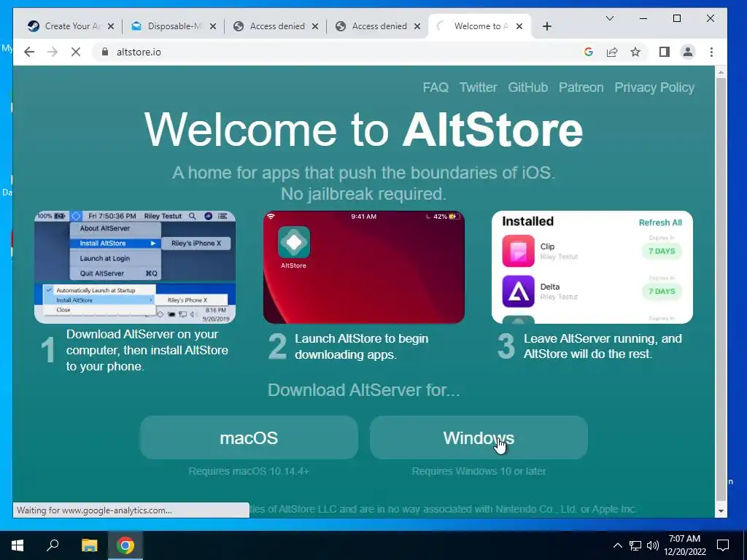Close the second Access denied tab
Image resolution: width=747 pixels, height=560 pixels.
tap(417, 27)
